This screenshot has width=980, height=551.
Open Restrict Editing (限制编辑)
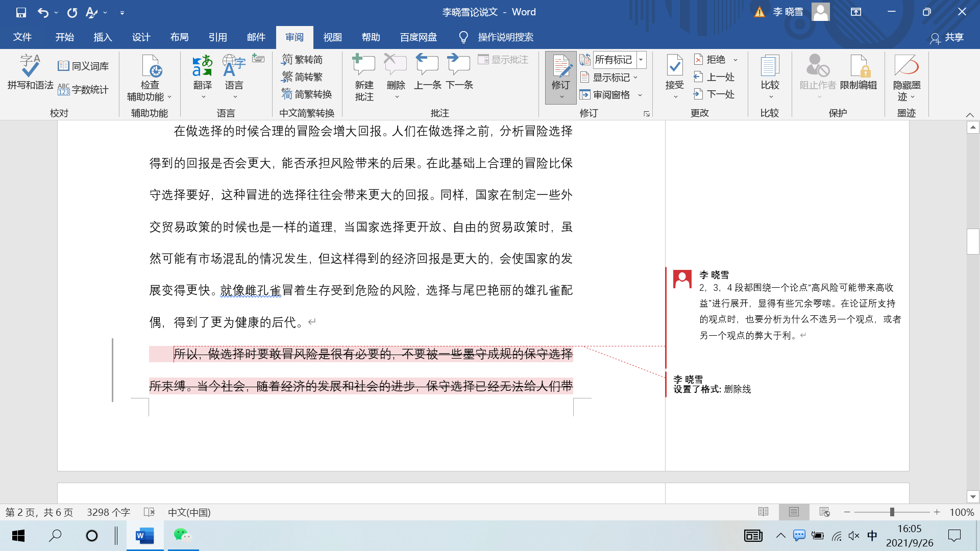(x=859, y=72)
